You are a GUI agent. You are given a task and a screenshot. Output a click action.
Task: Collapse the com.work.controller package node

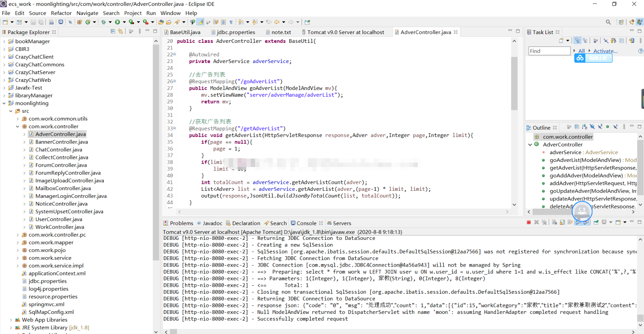tap(17, 126)
